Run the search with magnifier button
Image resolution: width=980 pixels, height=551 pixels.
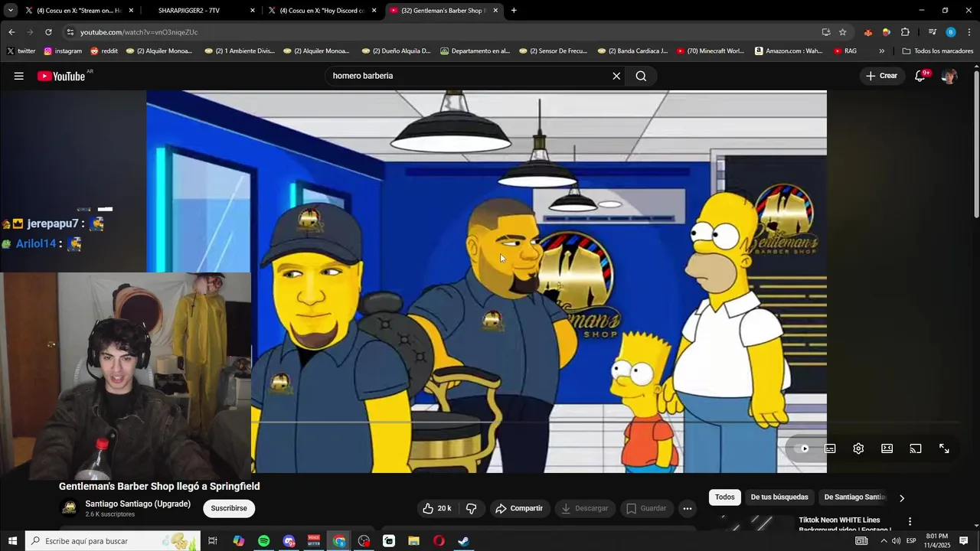tap(641, 76)
